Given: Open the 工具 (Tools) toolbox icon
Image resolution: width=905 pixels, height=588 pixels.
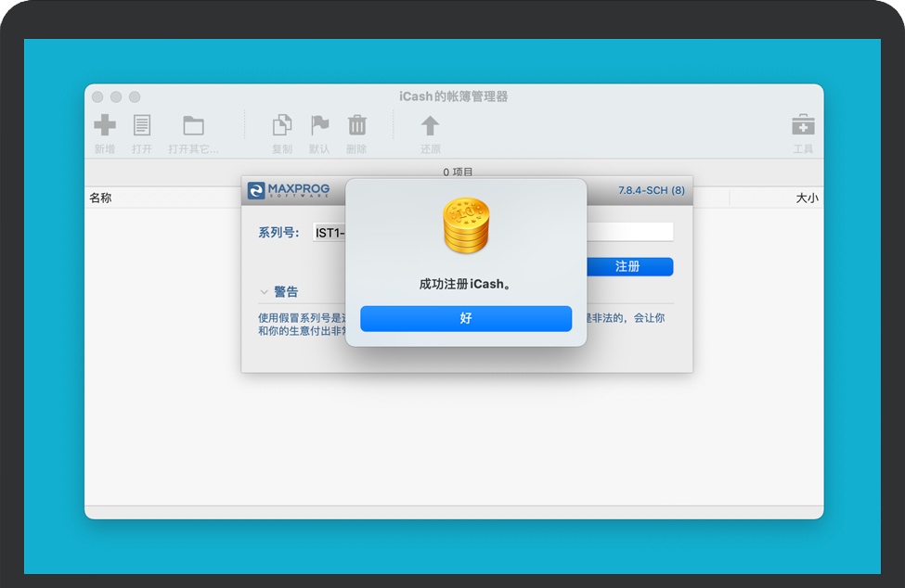Looking at the screenshot, I should point(802,124).
